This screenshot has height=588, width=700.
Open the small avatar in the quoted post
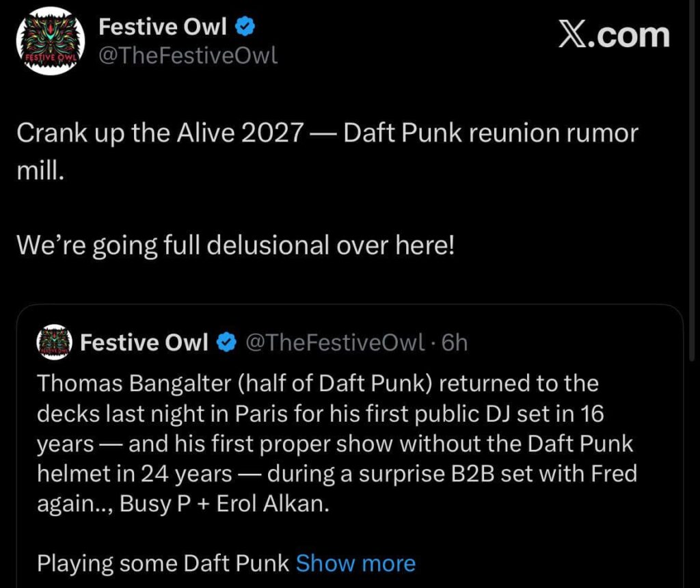click(x=53, y=343)
